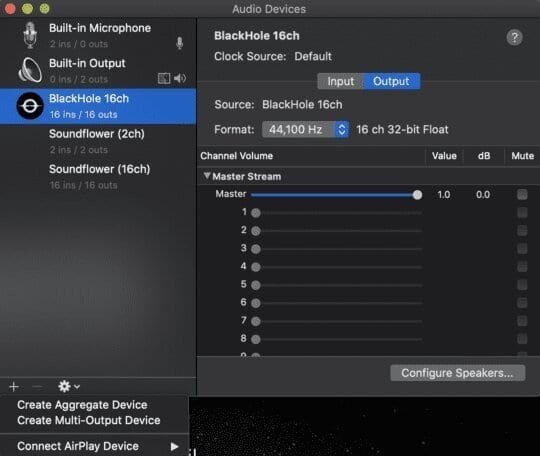Collapse the Master Stream disclosure triangle

point(207,176)
